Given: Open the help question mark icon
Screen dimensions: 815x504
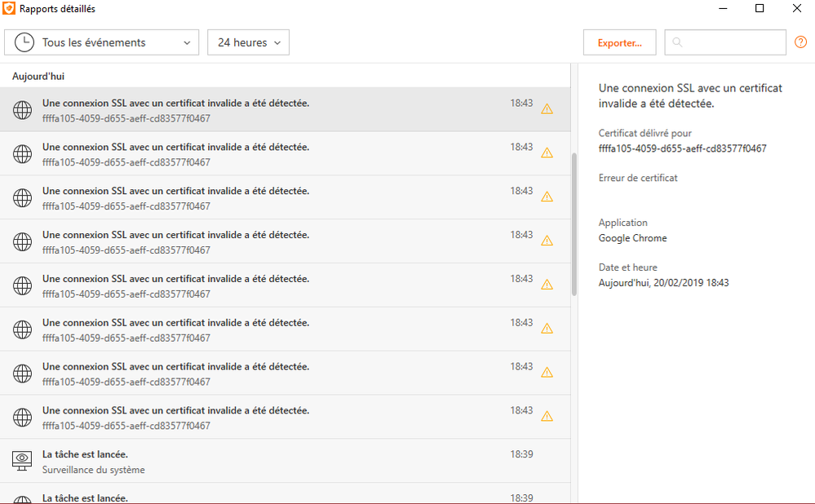Looking at the screenshot, I should 800,42.
